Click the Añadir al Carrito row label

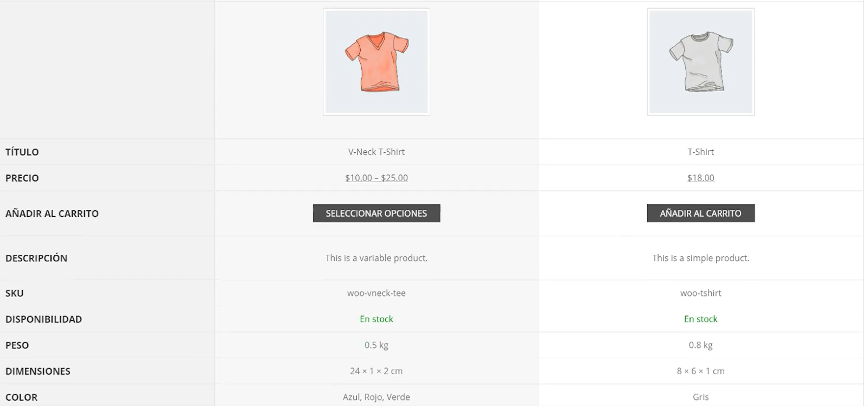52,214
